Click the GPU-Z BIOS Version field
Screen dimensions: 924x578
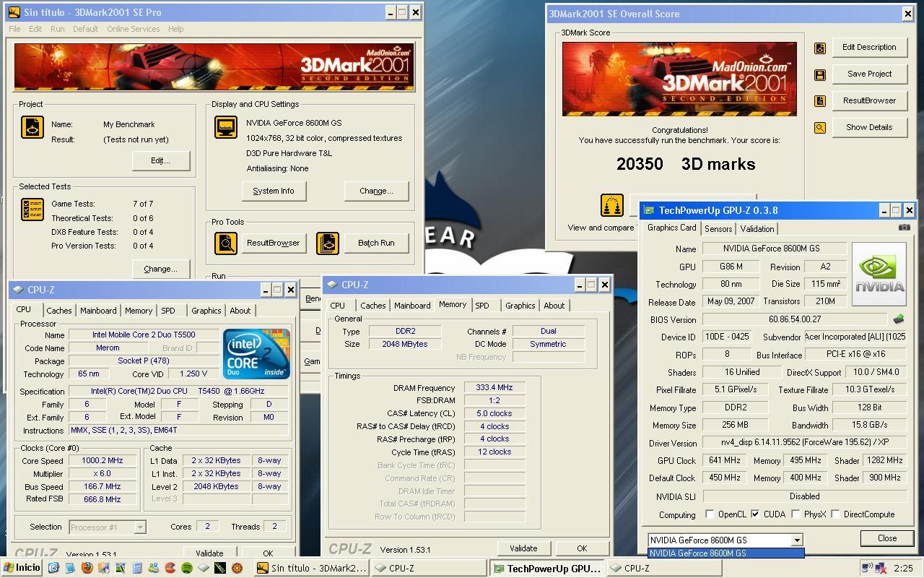(794, 319)
